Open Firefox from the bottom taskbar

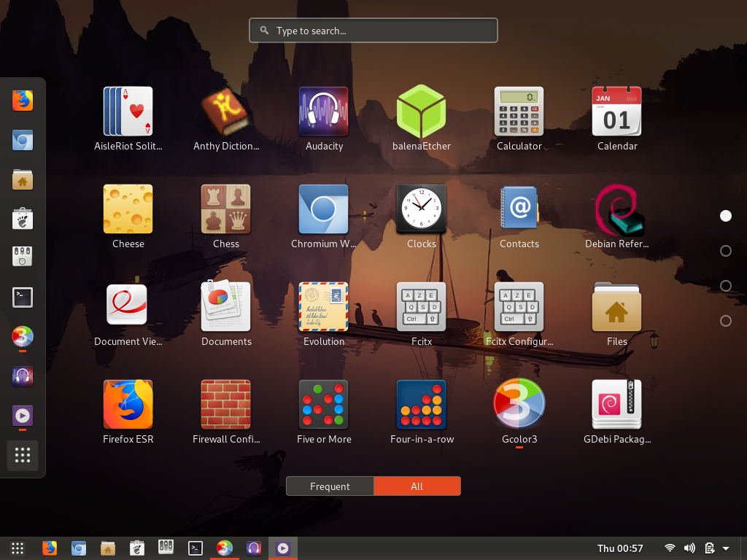pos(50,548)
